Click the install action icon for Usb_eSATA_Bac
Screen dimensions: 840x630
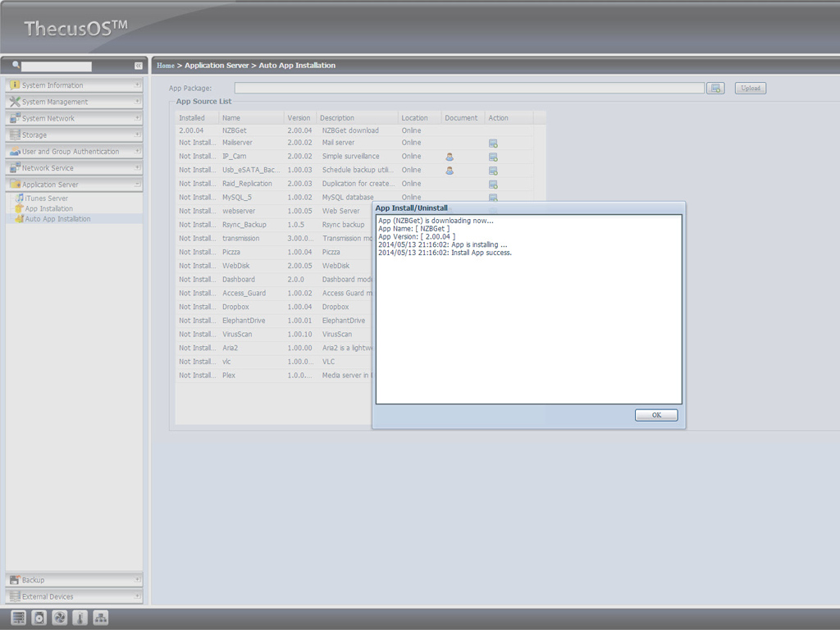[493, 171]
